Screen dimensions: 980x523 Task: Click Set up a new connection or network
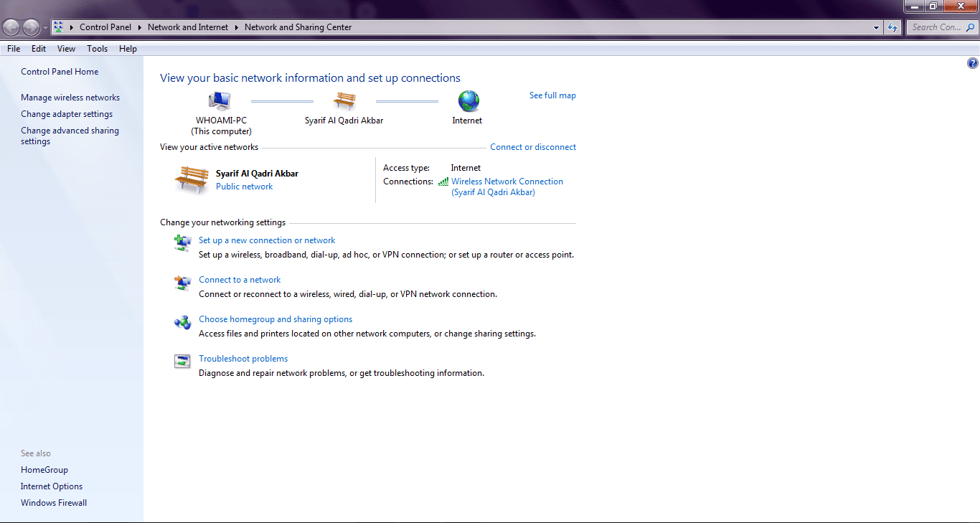coord(267,240)
